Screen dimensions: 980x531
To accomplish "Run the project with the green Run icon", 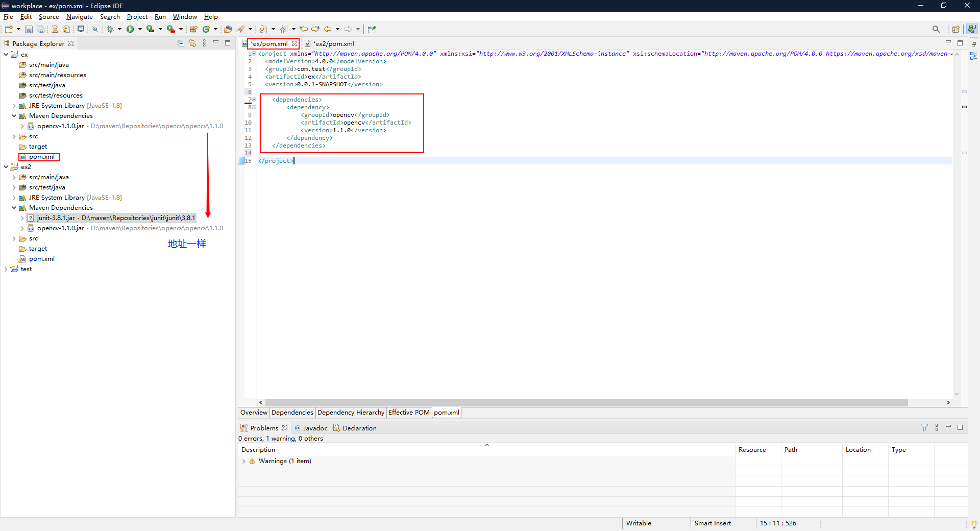I will (130, 29).
